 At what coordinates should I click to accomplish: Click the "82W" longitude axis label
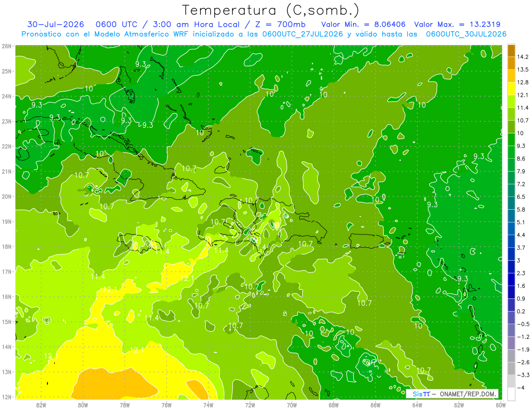click(x=41, y=404)
